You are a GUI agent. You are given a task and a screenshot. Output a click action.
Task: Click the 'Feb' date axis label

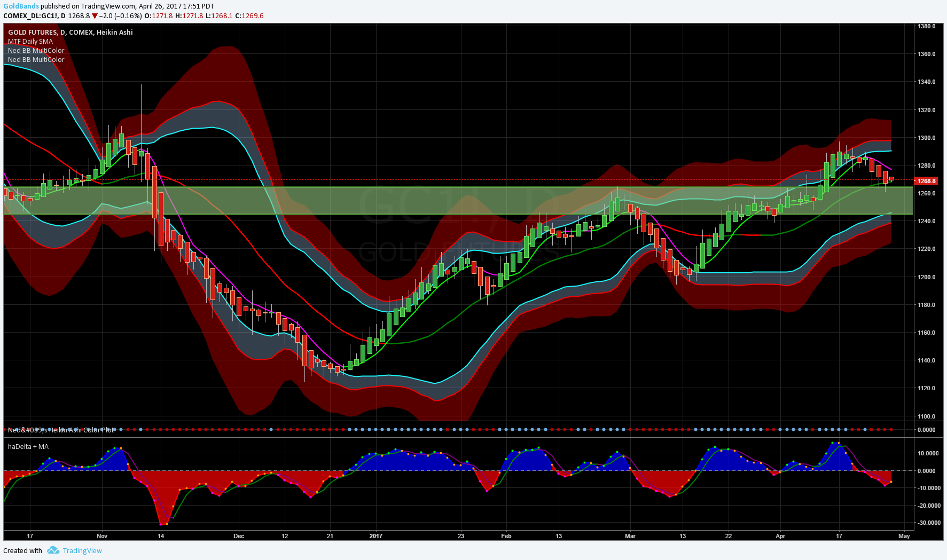pyautogui.click(x=506, y=536)
